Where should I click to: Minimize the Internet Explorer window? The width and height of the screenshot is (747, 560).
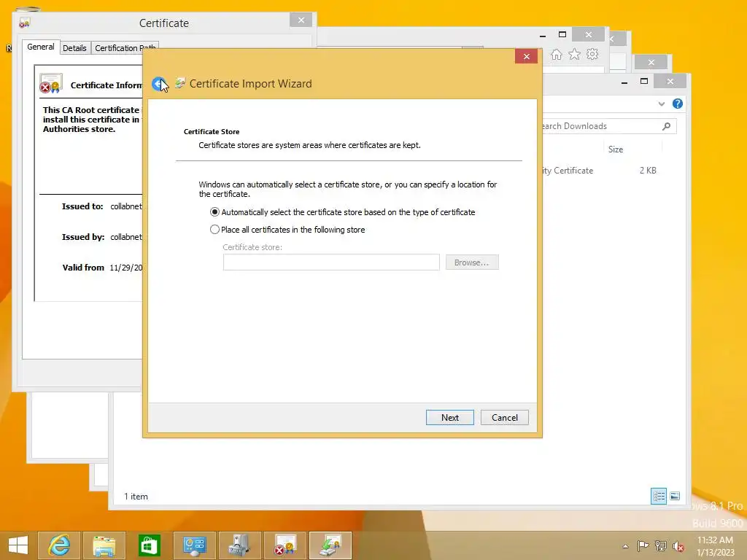[543, 35]
